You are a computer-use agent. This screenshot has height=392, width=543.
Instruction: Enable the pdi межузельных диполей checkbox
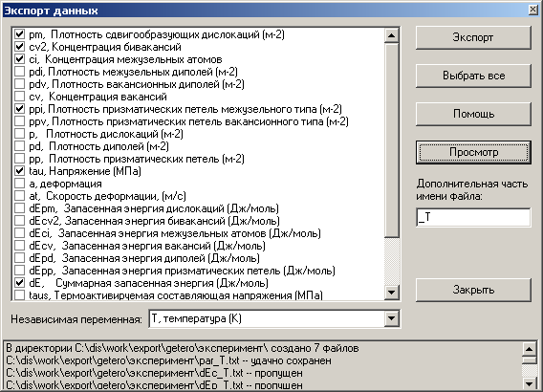point(20,72)
